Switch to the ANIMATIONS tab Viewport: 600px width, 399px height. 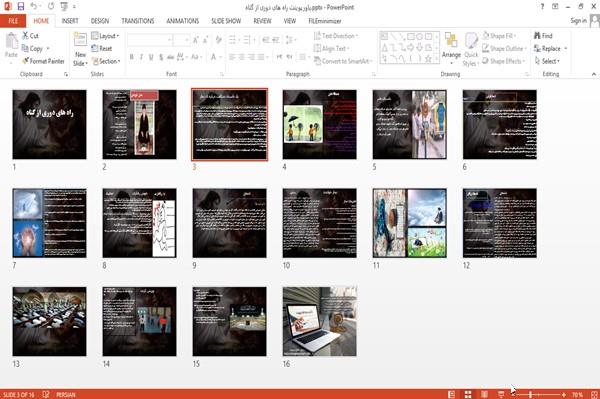(x=183, y=21)
